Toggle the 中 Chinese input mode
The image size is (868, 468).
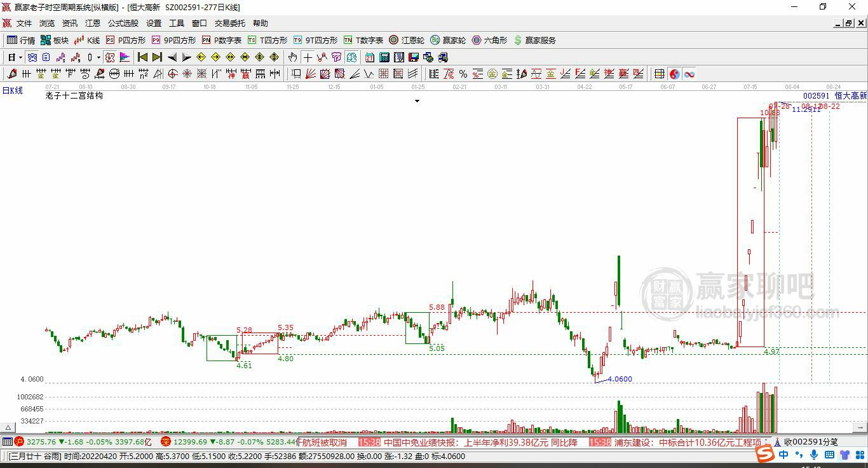(x=783, y=455)
